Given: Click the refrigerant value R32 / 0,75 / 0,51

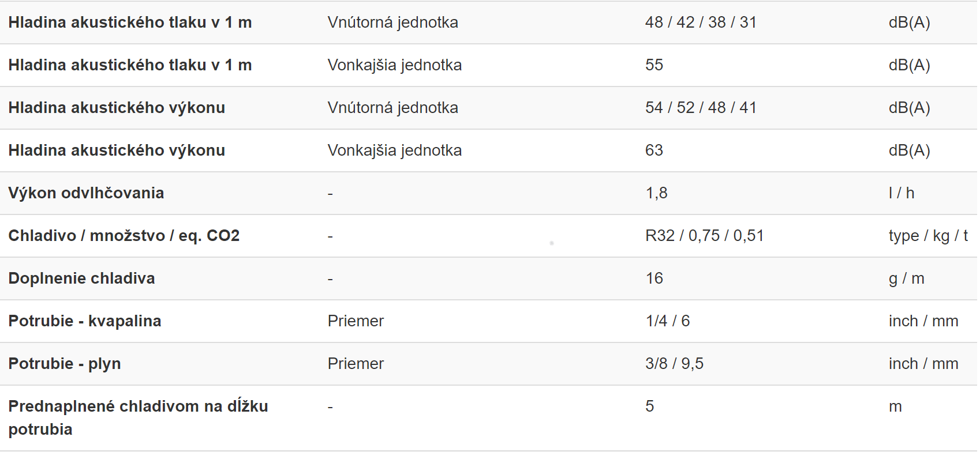Looking at the screenshot, I should coord(704,236).
